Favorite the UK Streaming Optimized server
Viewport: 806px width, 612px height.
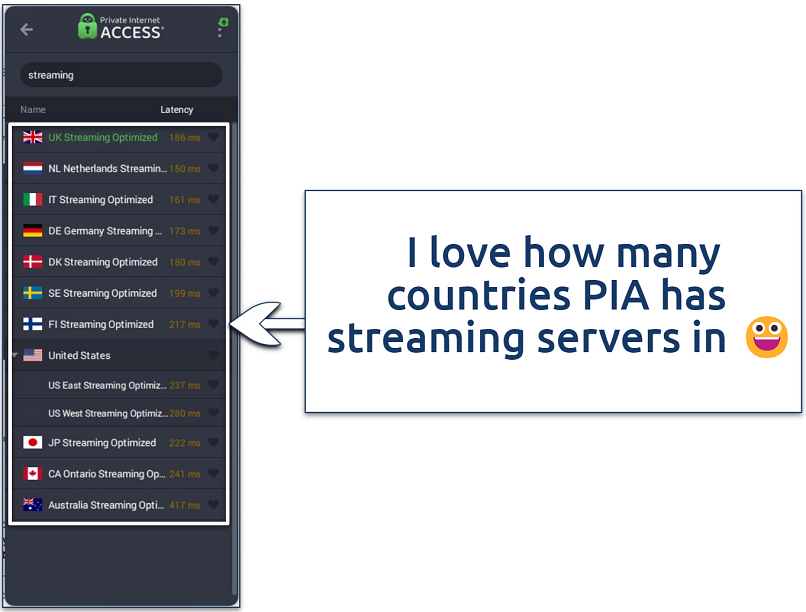[x=213, y=138]
